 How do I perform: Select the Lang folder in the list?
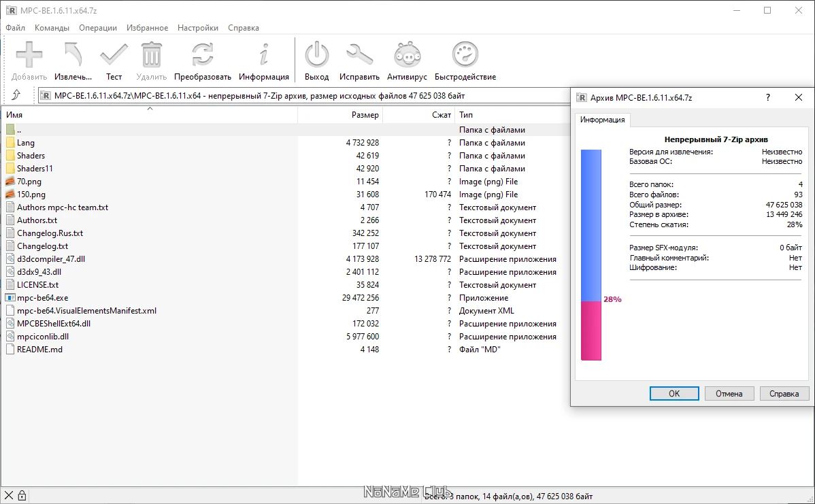pos(26,143)
